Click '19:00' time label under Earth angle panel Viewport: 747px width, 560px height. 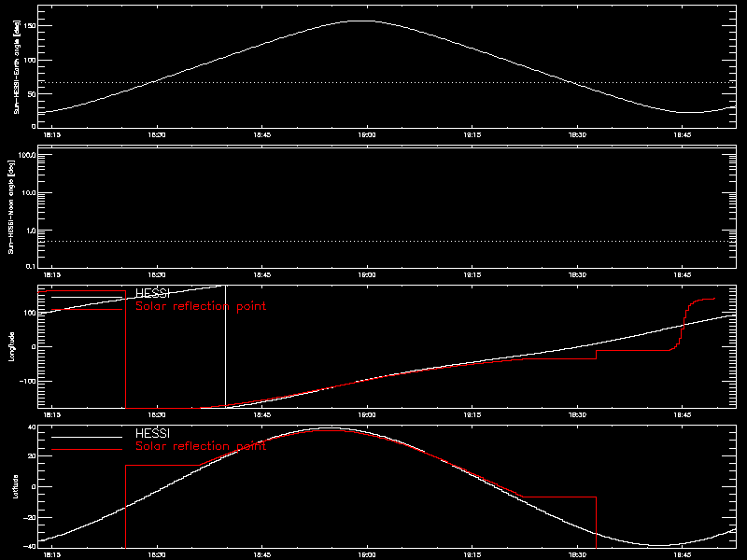coord(367,135)
